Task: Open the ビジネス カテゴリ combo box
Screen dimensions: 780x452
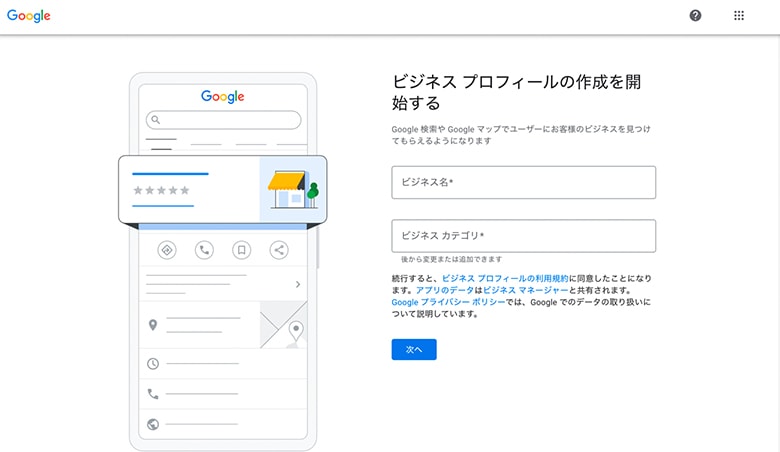Action: pos(523,236)
